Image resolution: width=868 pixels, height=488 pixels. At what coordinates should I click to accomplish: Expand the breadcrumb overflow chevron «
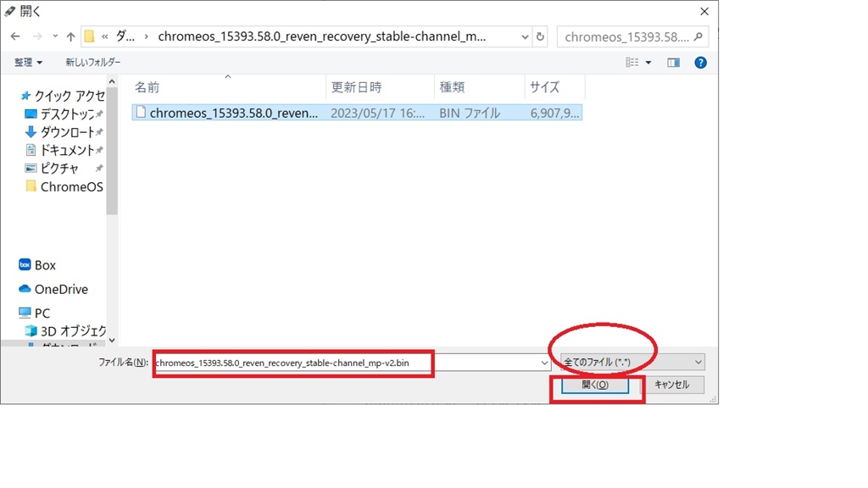pos(104,37)
